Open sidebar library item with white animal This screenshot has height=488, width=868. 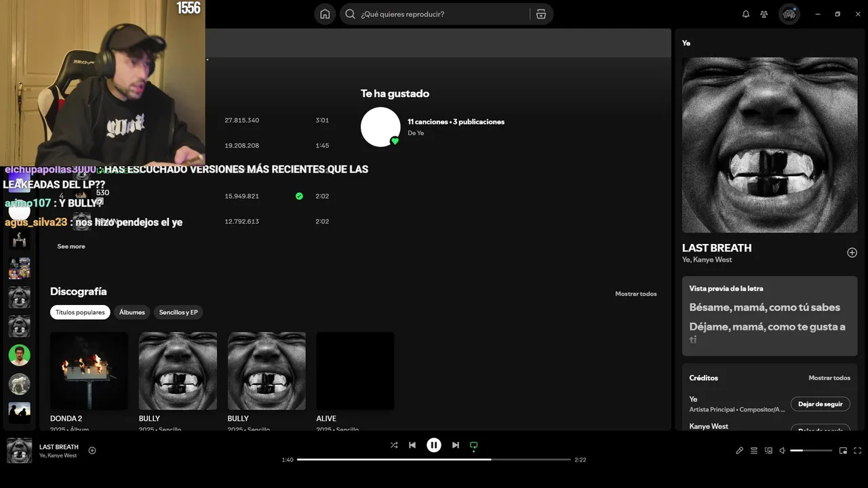point(19,384)
